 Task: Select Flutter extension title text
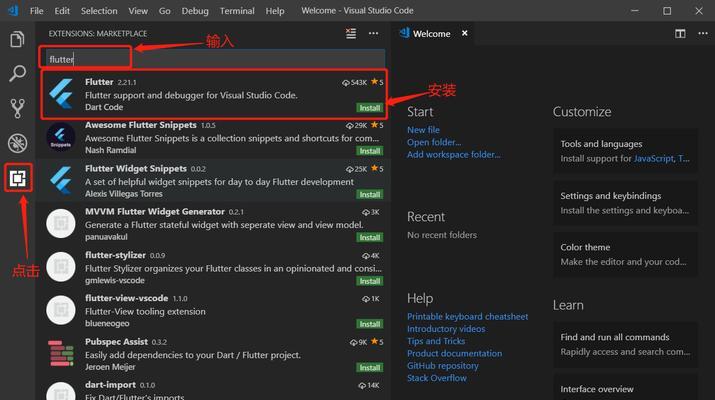coord(99,82)
